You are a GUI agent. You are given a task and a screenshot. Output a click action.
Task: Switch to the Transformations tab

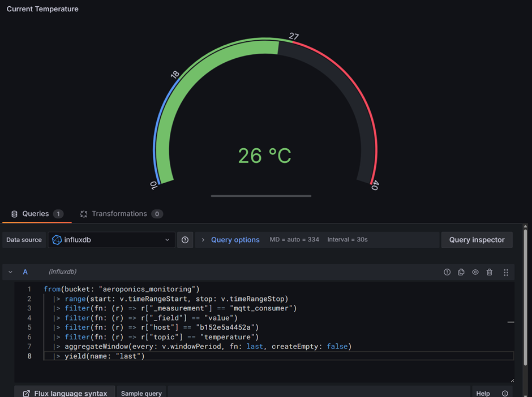pos(121,214)
